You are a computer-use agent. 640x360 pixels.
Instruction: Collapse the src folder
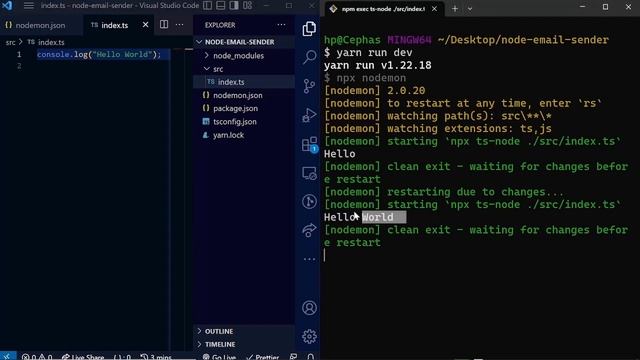pos(244,69)
